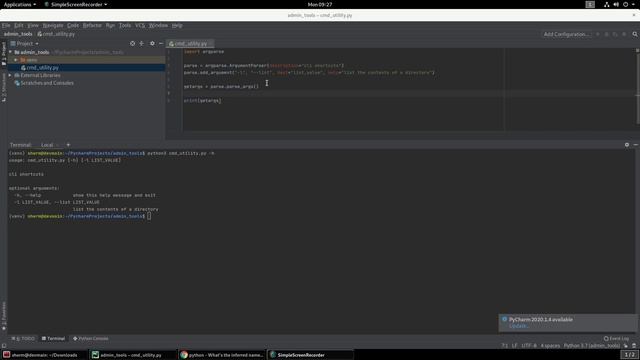Open the TODO tool window tab
640x360 pixels.
coord(23,338)
